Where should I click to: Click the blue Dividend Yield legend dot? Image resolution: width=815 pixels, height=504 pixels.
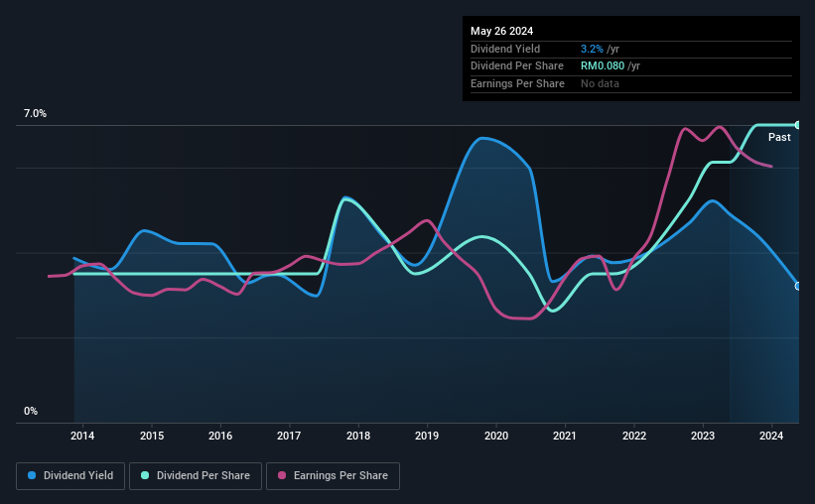click(32, 475)
